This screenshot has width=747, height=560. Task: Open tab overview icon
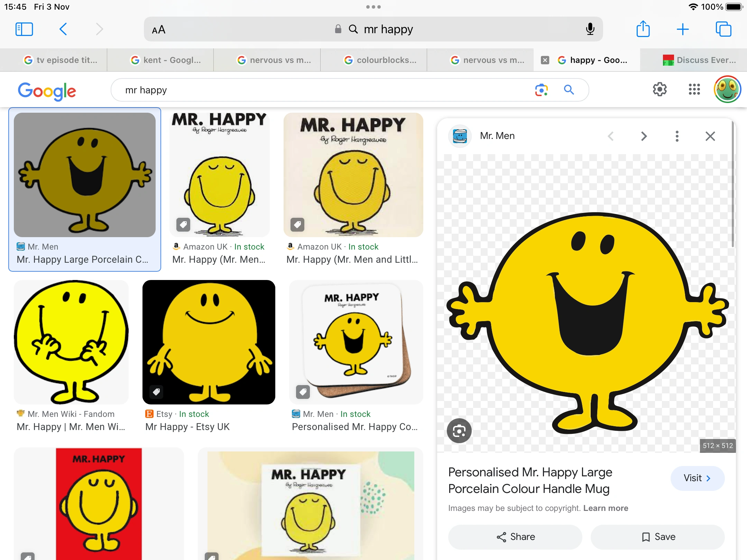(723, 29)
